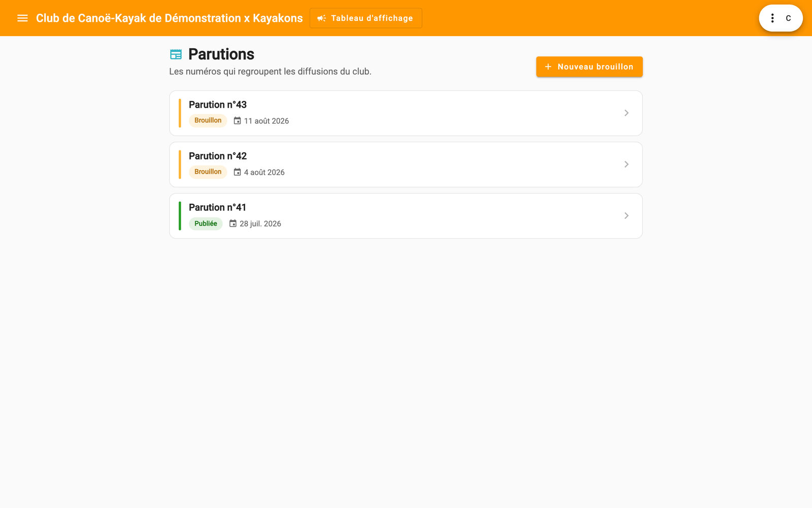Click the Parutions page title icon
812x508 pixels.
click(x=176, y=54)
